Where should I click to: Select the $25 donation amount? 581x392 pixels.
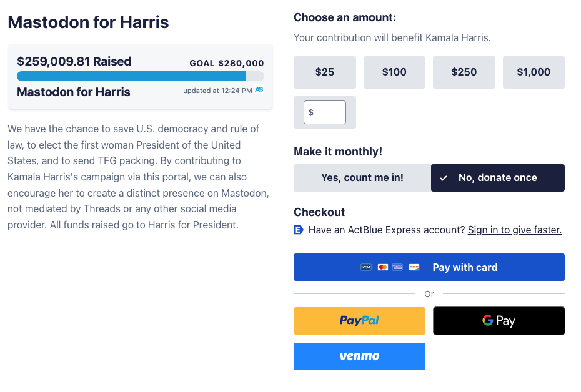click(x=324, y=72)
